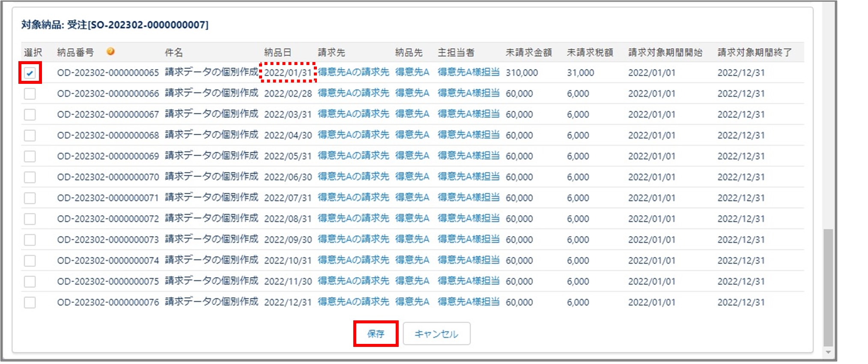Select the checkbox for OD-202302-0000000074
Screen dimensions: 868x364
pyautogui.click(x=30, y=261)
